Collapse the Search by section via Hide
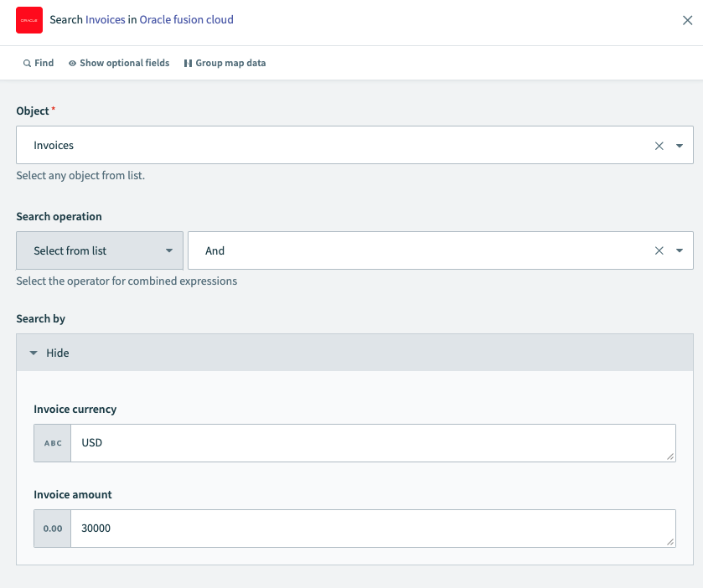The width and height of the screenshot is (703, 588). [49, 353]
